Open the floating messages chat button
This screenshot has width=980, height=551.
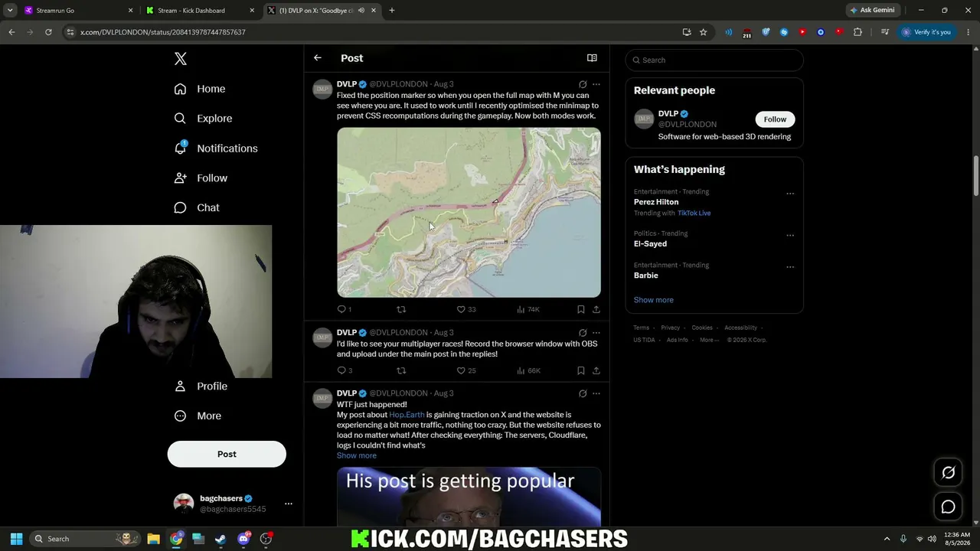pyautogui.click(x=948, y=507)
